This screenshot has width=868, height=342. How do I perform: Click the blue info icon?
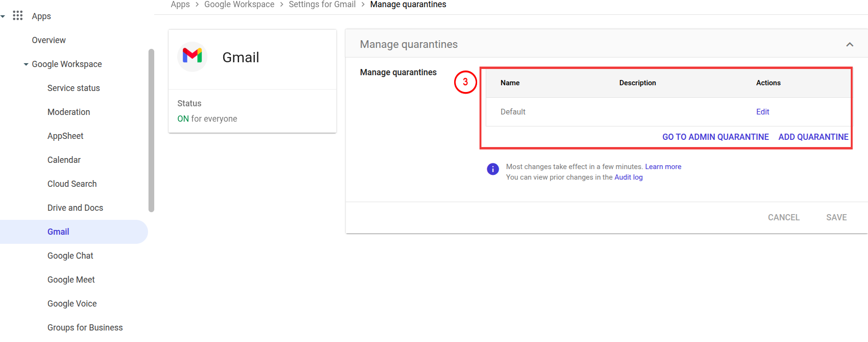493,169
